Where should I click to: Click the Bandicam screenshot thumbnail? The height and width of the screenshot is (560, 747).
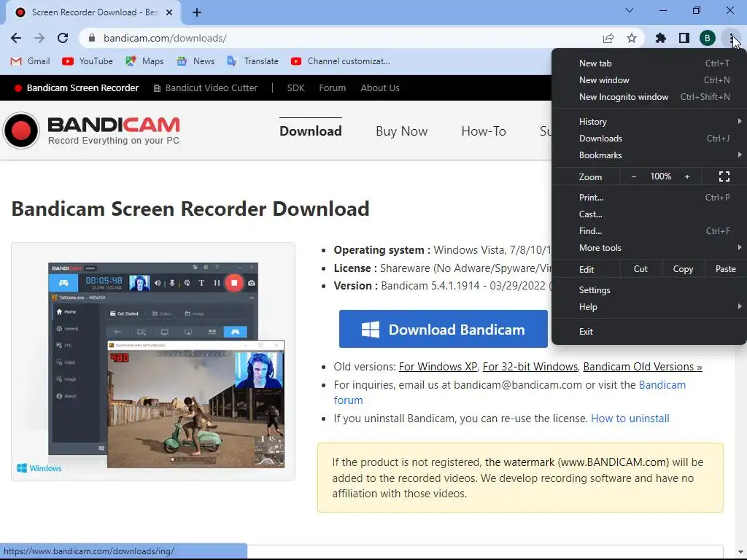click(x=153, y=362)
